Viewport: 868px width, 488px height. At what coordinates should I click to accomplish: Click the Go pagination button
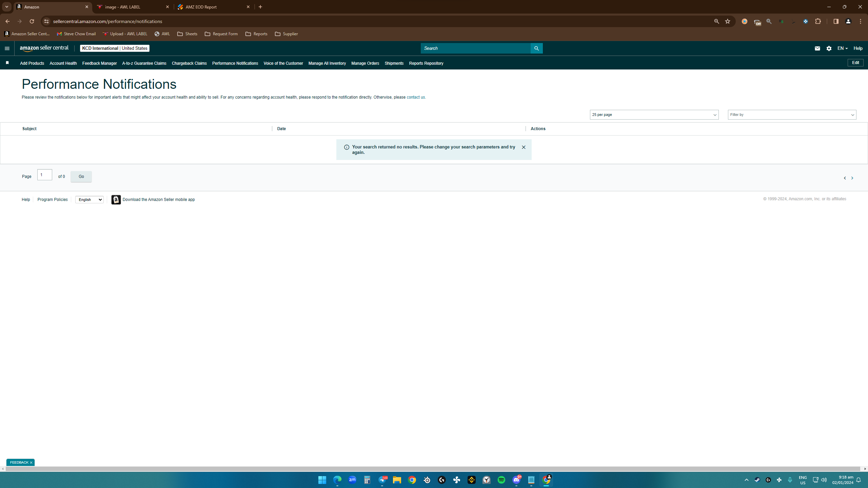(81, 177)
